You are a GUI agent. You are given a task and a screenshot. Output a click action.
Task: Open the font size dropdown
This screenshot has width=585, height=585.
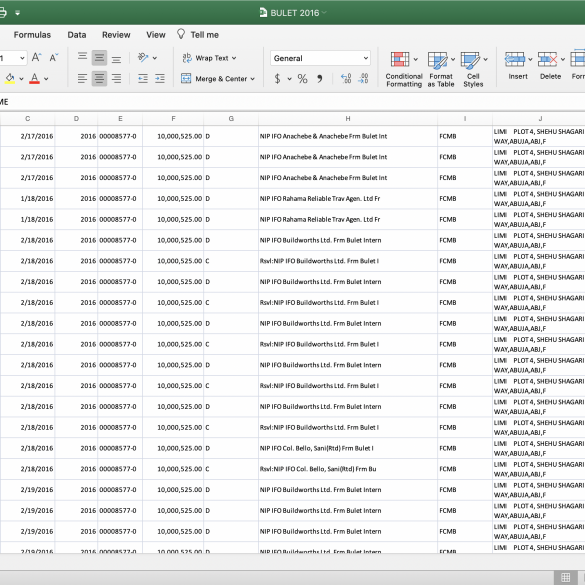point(22,58)
